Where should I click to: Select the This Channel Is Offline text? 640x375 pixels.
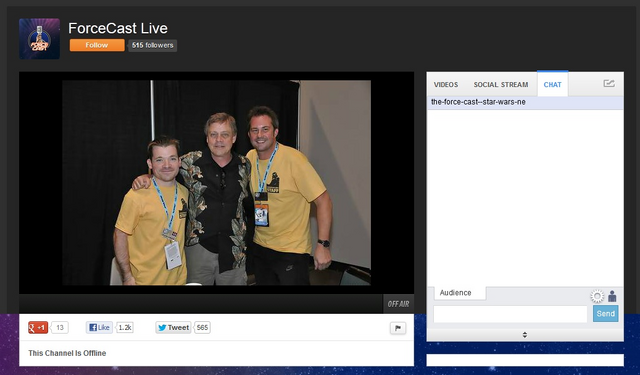tap(67, 353)
